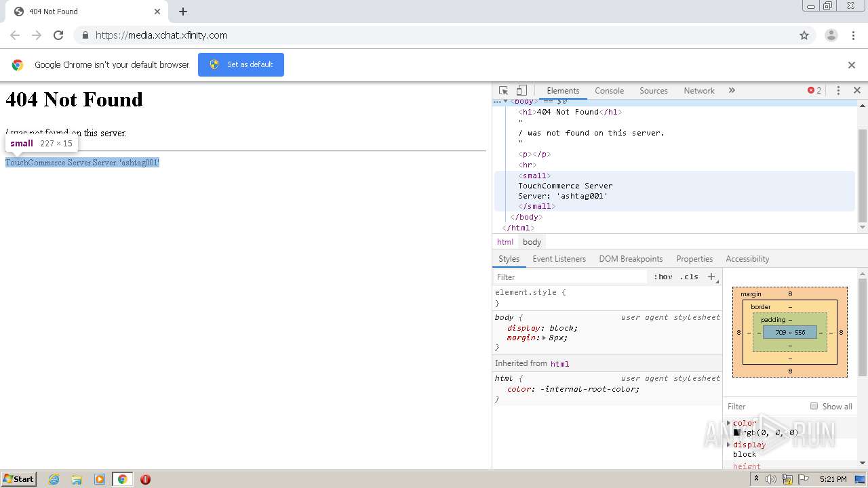This screenshot has width=868, height=488.
Task: Click the action center flag icon
Action: coord(803,479)
